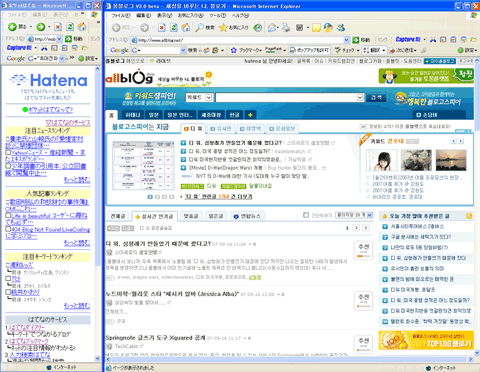Stop loading in the Hatena window
Viewport: 480px width, 372px height.
click(58, 27)
